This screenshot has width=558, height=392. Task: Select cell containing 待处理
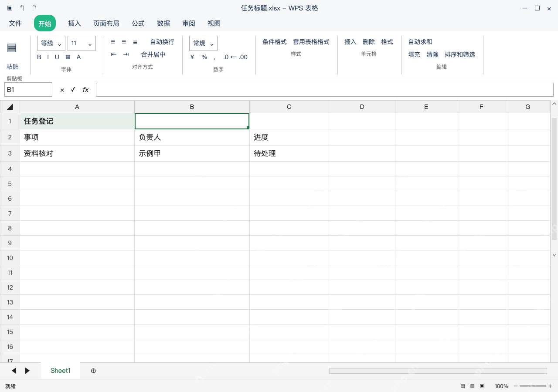(x=289, y=153)
